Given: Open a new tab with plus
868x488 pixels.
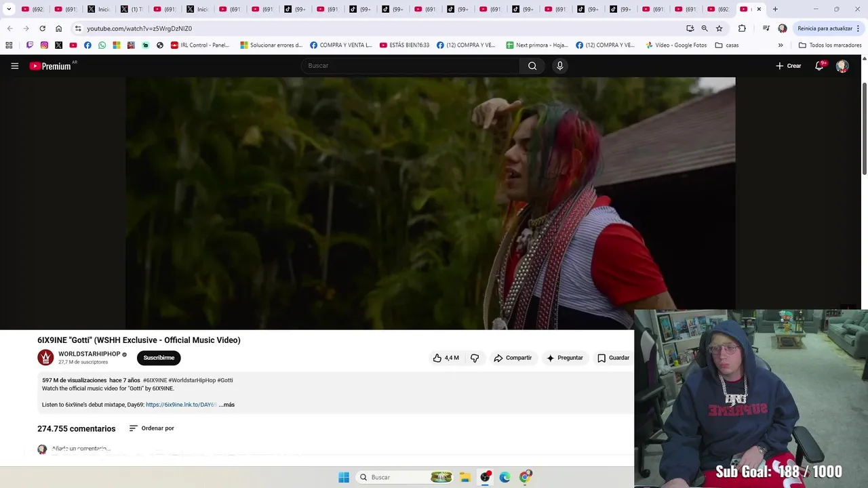Looking at the screenshot, I should click(x=775, y=9).
